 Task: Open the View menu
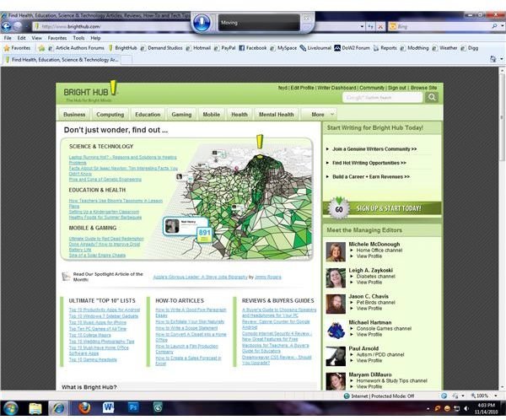click(x=36, y=38)
